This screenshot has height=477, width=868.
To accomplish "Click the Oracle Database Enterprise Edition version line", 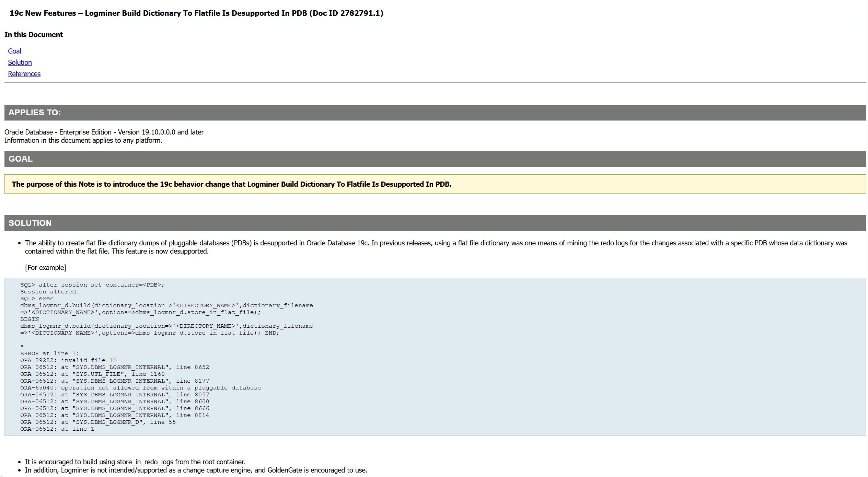I will 104,132.
